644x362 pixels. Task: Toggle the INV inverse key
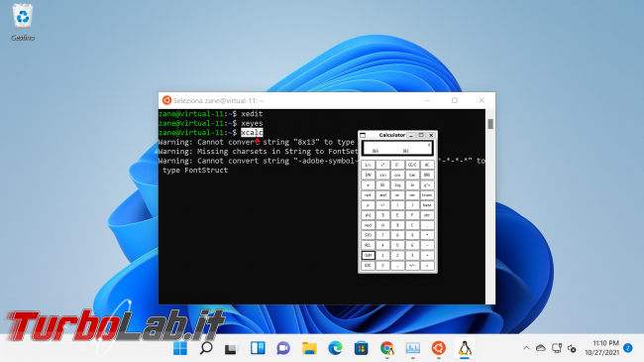coord(368,175)
